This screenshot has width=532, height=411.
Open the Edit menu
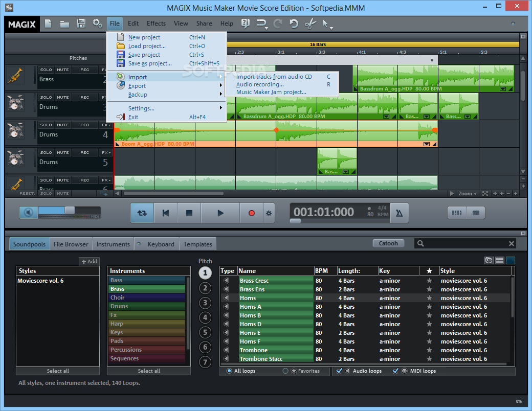tap(133, 24)
